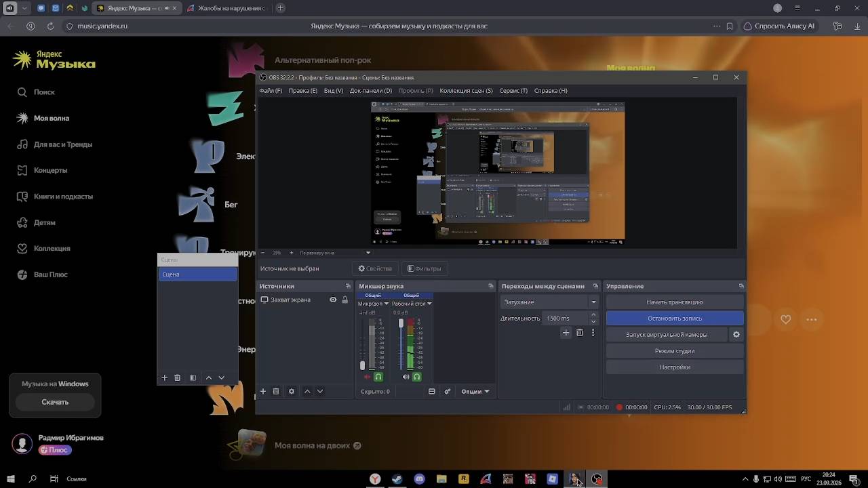This screenshot has width=868, height=488.
Task: Click the browser address bar music.yandex.ru
Action: (102, 26)
